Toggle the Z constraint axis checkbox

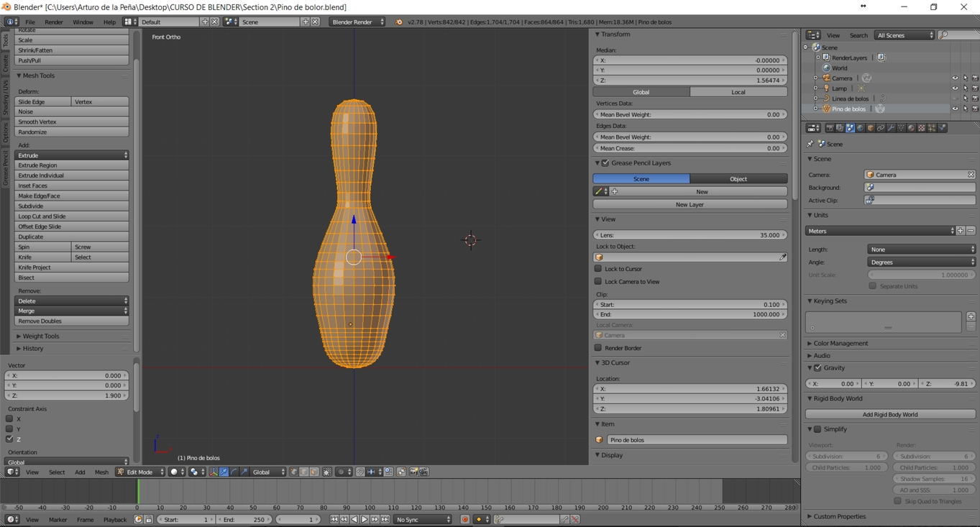point(9,439)
